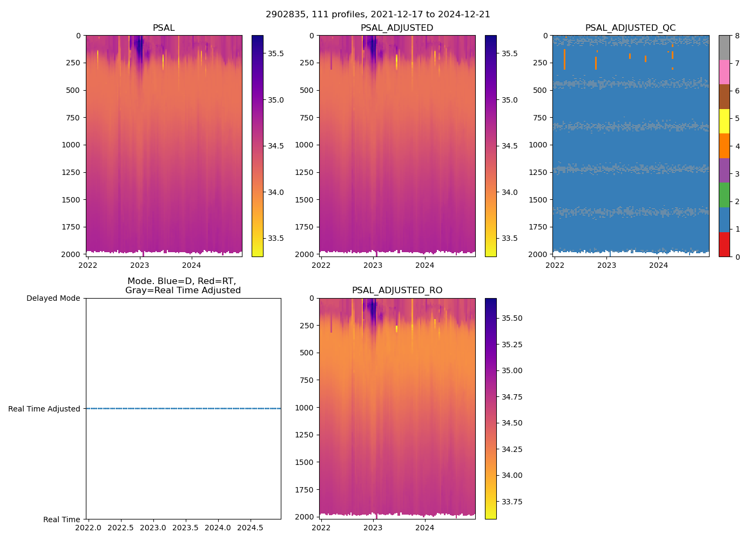Click the figure title with float 2902835
The width and height of the screenshot is (756, 540).
click(378, 15)
